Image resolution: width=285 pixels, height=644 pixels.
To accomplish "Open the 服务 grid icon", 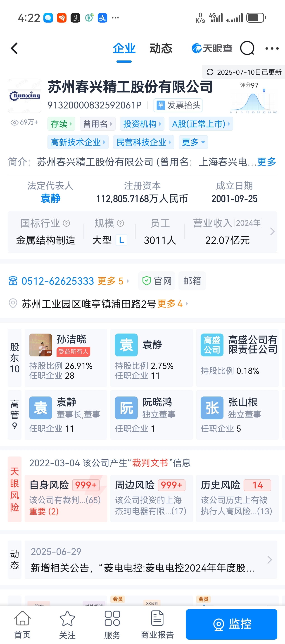I will [112, 624].
